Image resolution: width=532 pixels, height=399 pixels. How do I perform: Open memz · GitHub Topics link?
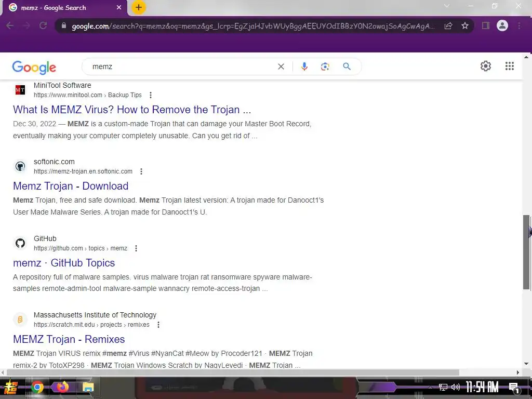click(64, 262)
